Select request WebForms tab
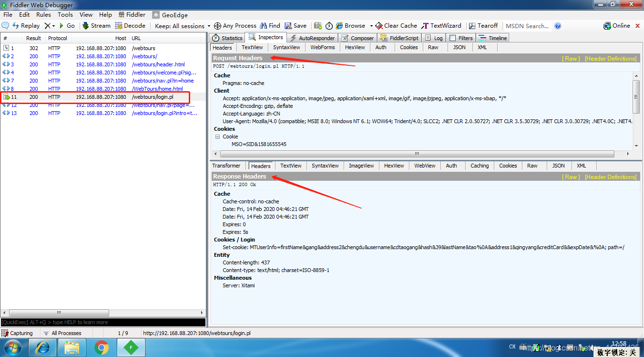 coord(322,47)
